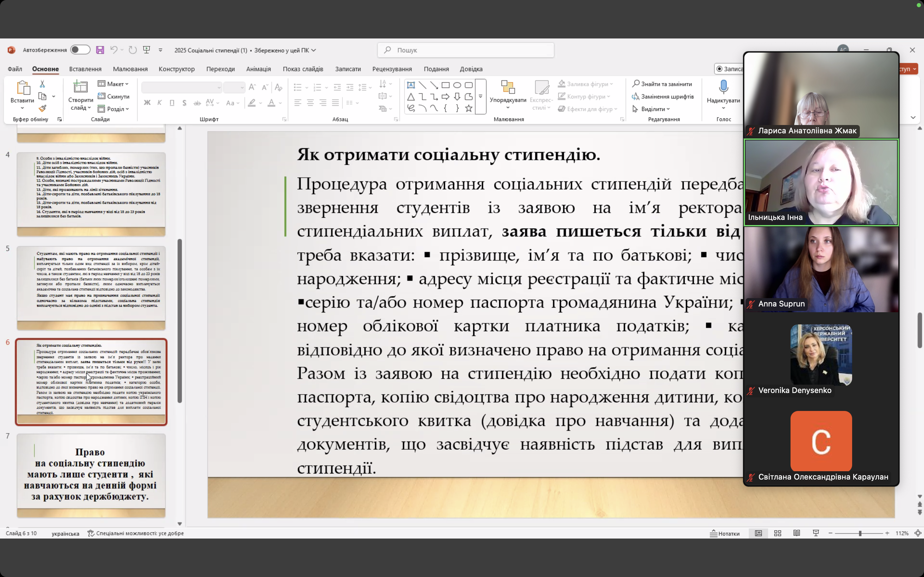Select the star shape in shapes gallery
Image resolution: width=924 pixels, height=577 pixels.
[x=468, y=108]
